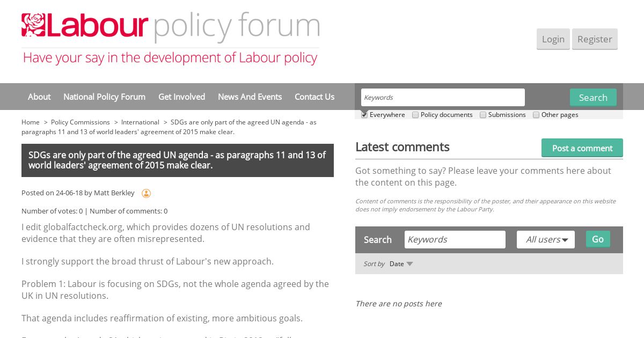Viewport: 644px width, 338px height.
Task: Click the Register button
Action: [x=595, y=39]
